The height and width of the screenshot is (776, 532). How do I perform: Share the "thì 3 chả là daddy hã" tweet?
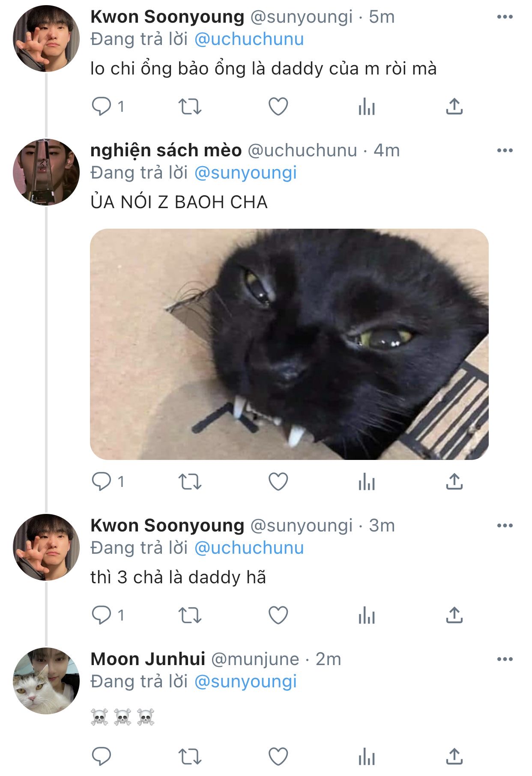click(454, 615)
